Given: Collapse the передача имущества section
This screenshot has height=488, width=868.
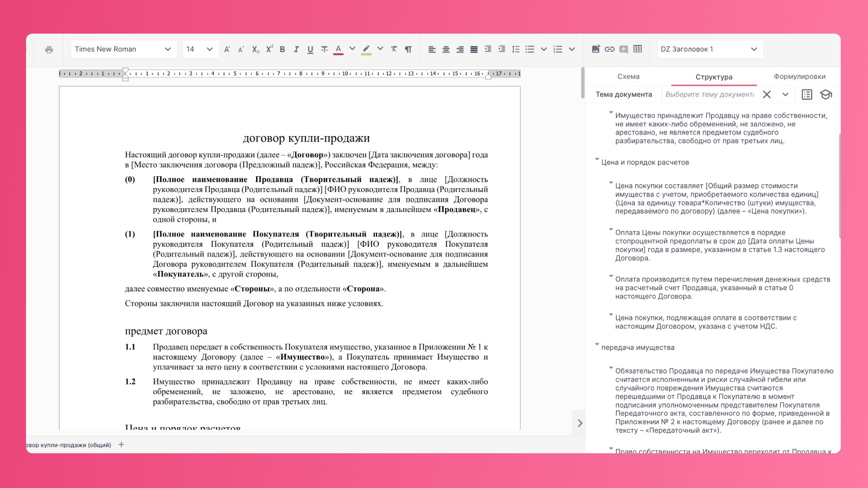Looking at the screenshot, I should click(597, 344).
